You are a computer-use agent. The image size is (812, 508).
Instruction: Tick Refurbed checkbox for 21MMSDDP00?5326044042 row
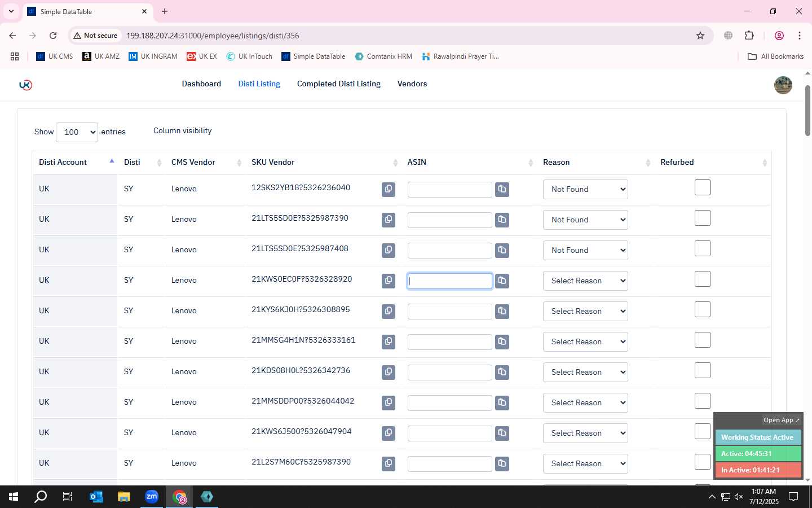703,401
